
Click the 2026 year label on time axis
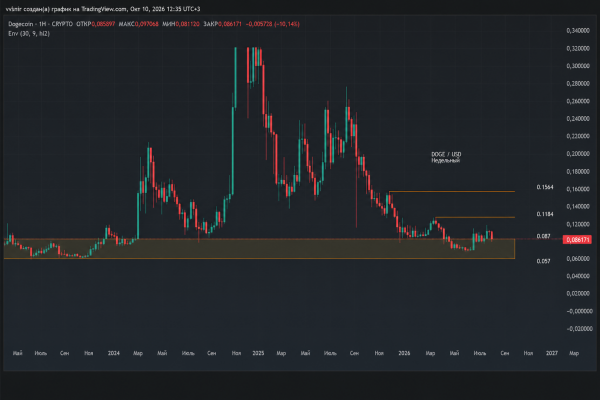point(404,353)
